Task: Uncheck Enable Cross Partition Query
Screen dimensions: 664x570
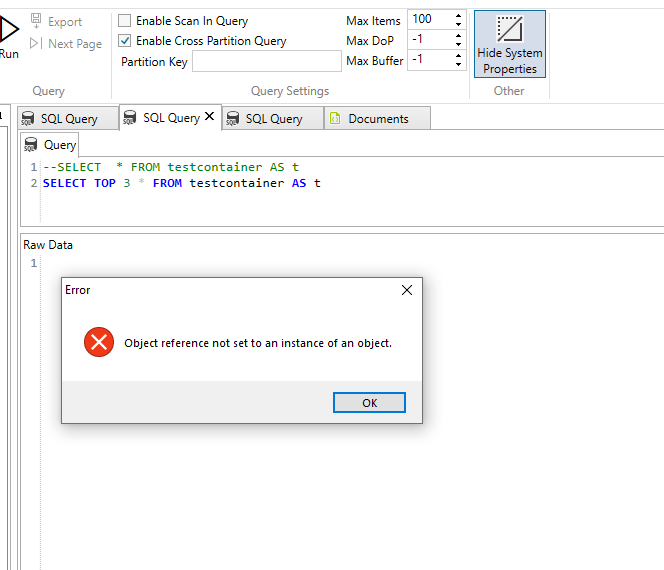Action: point(124,41)
